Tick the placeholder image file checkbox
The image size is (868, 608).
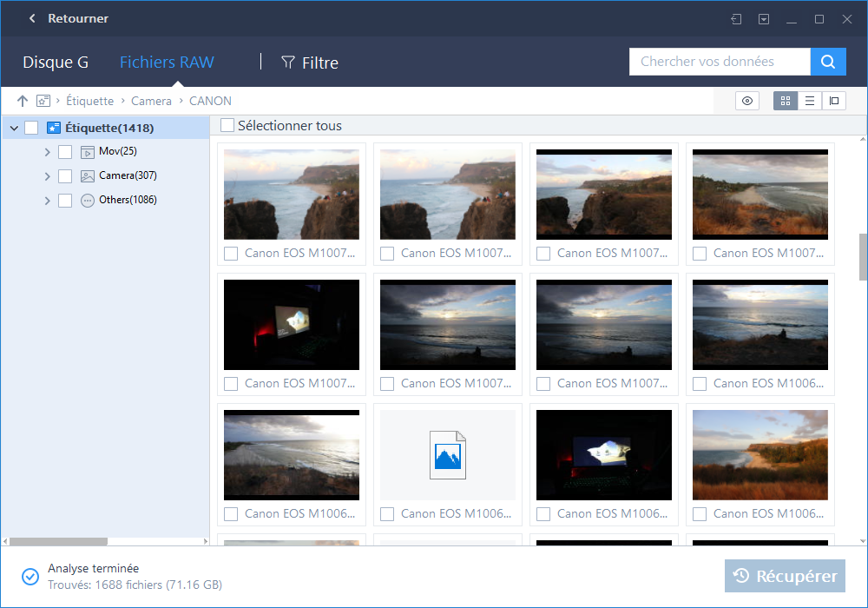pyautogui.click(x=387, y=514)
